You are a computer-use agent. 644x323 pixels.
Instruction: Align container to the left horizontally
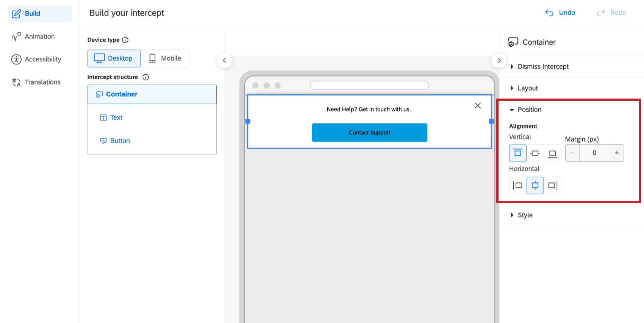coord(517,185)
